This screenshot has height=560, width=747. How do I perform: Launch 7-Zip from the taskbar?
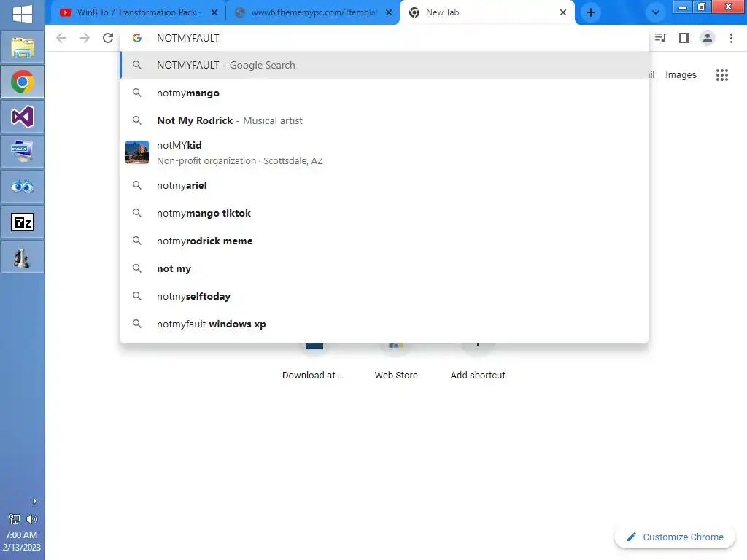click(23, 222)
